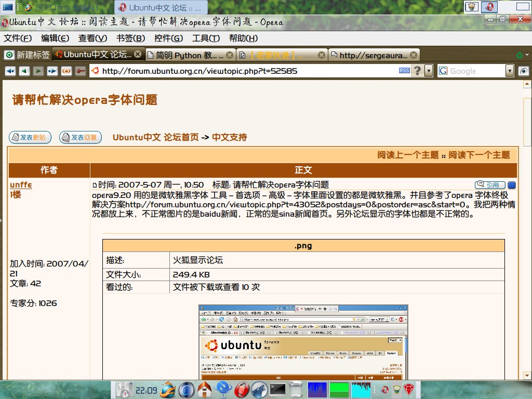Launch Firefox from the dock

click(168, 390)
